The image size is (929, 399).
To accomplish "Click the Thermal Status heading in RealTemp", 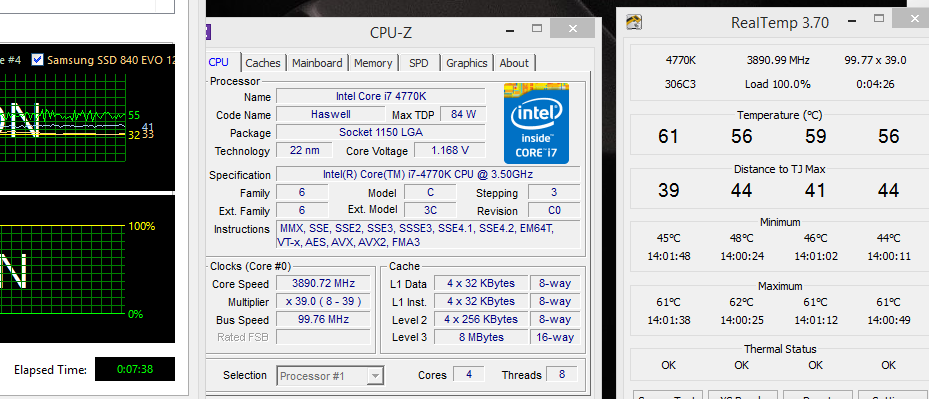I will click(x=780, y=349).
